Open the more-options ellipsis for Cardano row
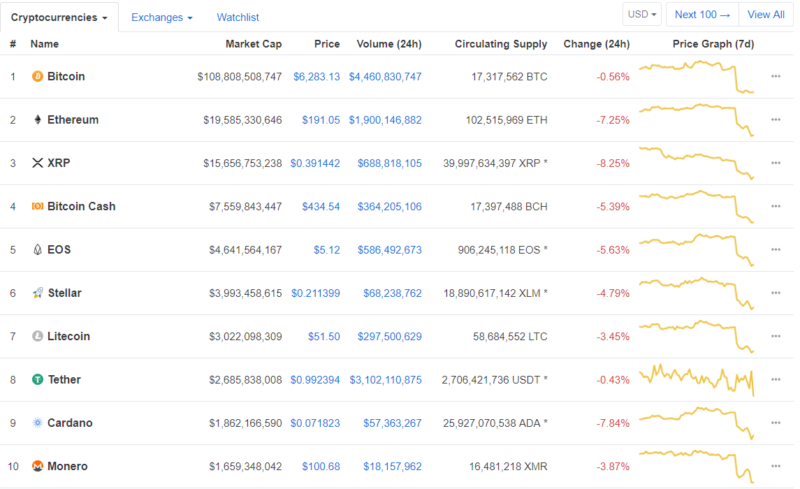The image size is (800, 489). coord(776,423)
